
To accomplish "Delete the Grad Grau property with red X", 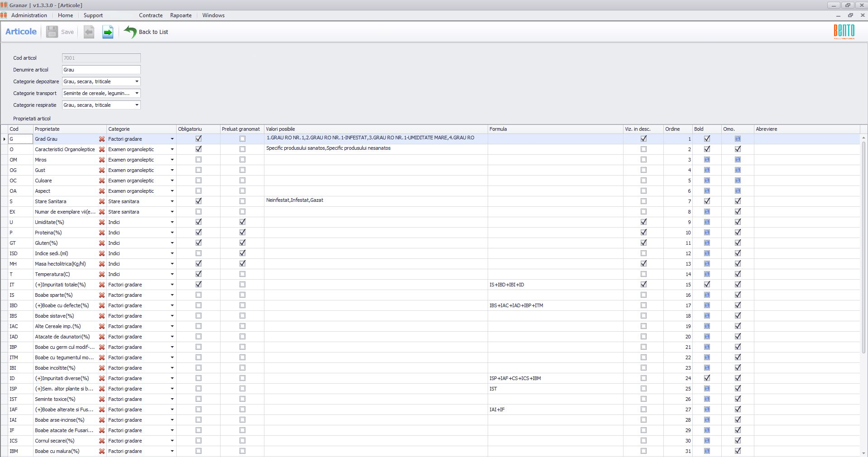I will 102,139.
